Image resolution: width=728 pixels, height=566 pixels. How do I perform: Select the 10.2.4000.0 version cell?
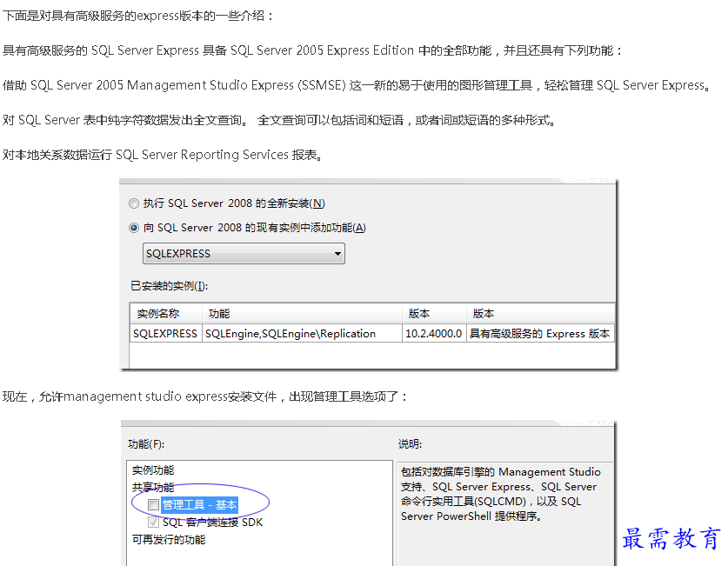(x=434, y=334)
